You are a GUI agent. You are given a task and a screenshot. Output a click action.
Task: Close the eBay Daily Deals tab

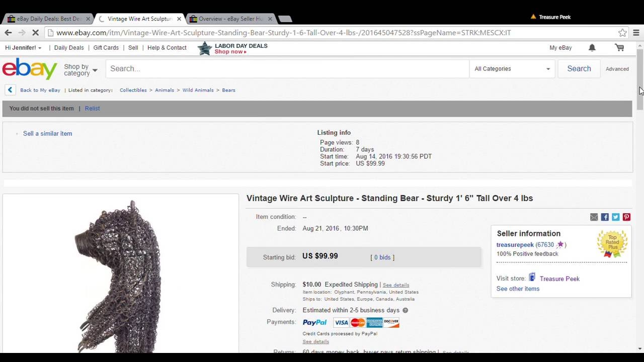(x=88, y=19)
